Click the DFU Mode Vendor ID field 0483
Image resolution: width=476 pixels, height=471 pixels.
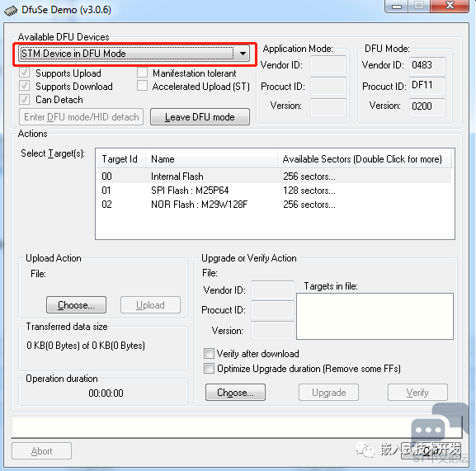pos(427,65)
